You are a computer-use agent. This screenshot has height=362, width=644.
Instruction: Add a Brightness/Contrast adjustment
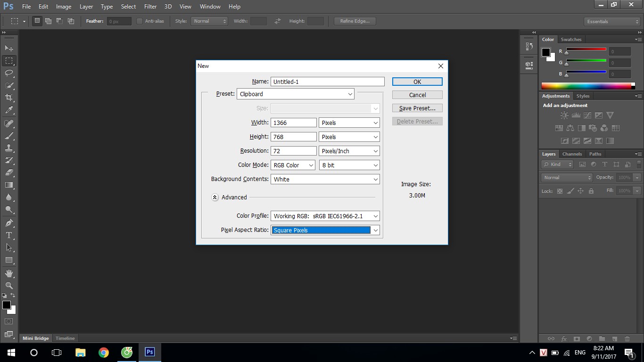point(564,115)
